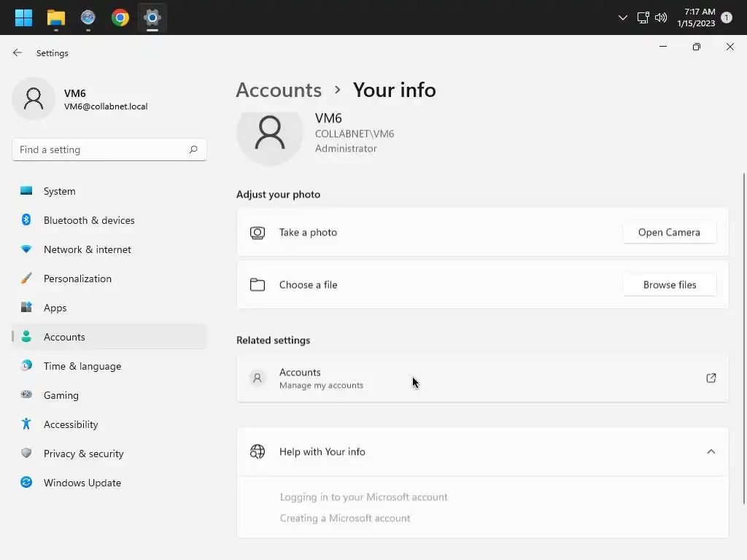Image resolution: width=747 pixels, height=560 pixels.
Task: Go to Accounts in the breadcrumb
Action: (279, 90)
